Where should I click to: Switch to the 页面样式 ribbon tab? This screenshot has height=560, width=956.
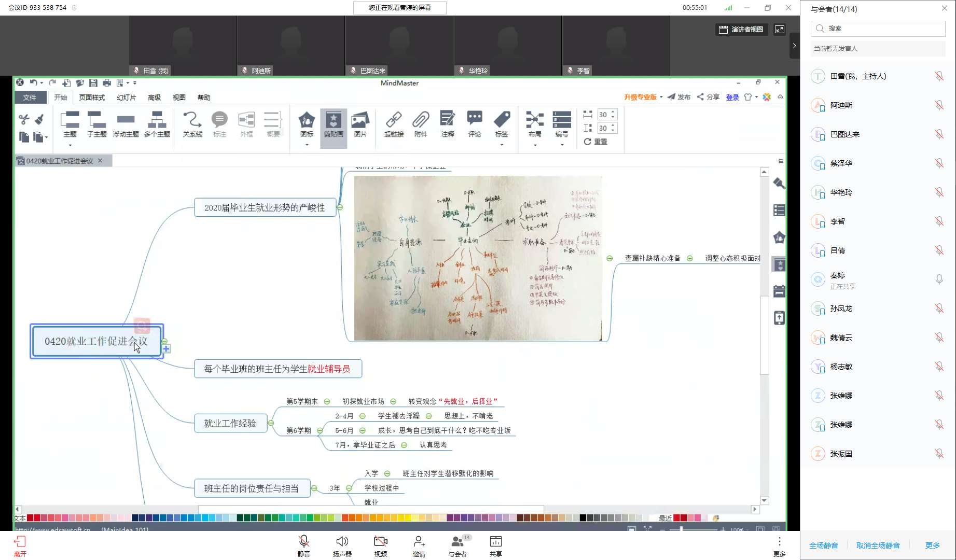92,97
